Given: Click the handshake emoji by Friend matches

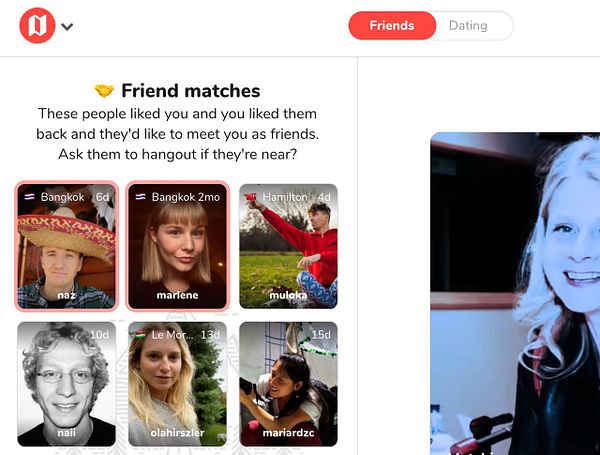Looking at the screenshot, I should pyautogui.click(x=104, y=91).
